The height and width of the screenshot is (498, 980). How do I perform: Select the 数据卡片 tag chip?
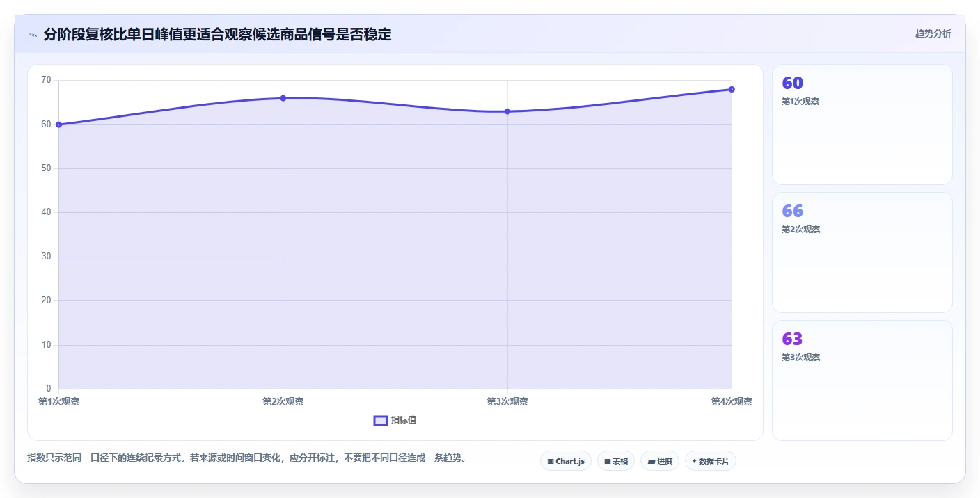(x=710, y=461)
